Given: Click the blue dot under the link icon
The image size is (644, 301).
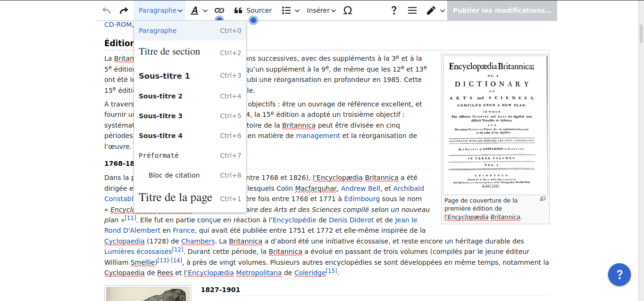Looking at the screenshot, I should (219, 20).
